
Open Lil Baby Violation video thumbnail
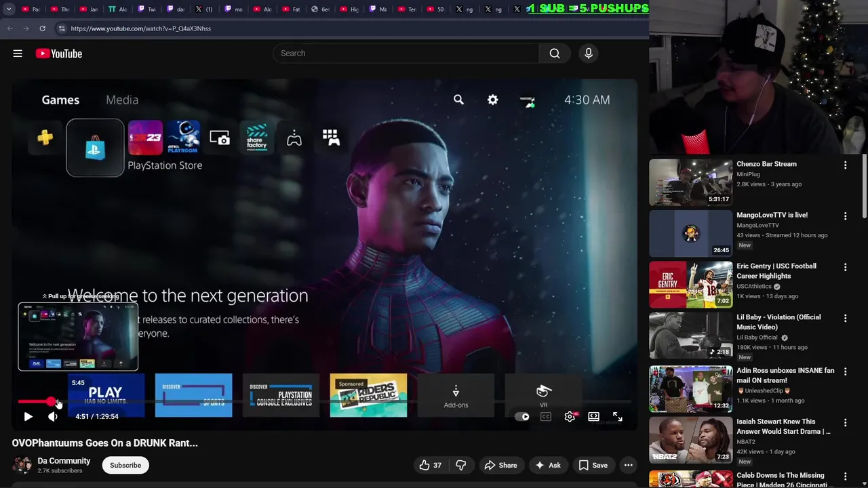691,335
